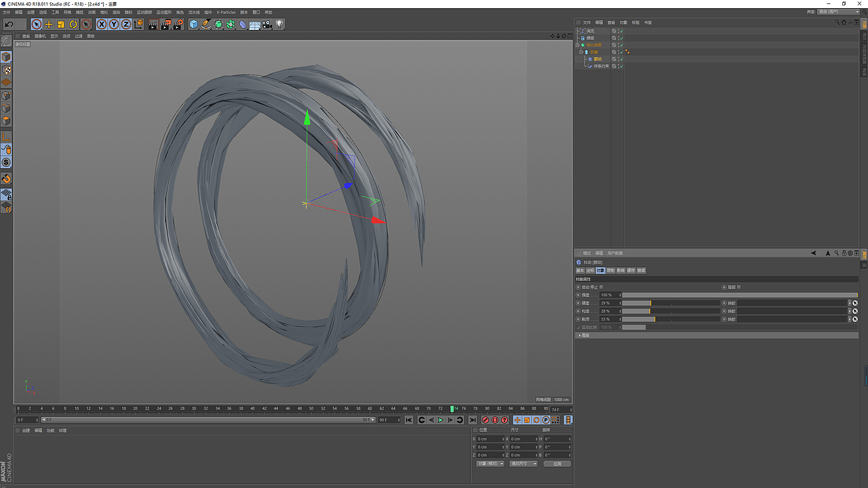Open the second 映射 field arrow menu
This screenshot has width=868, height=488.
[850, 311]
